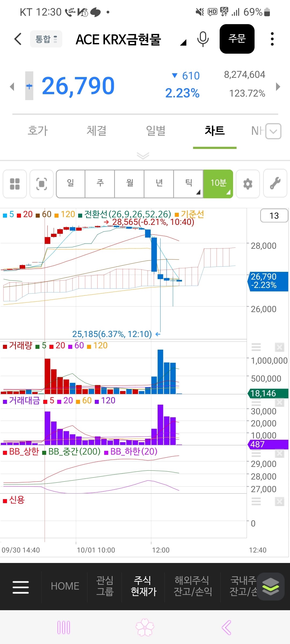Expand the double-chevron collapse handle
This screenshot has height=644, width=290.
(143, 156)
